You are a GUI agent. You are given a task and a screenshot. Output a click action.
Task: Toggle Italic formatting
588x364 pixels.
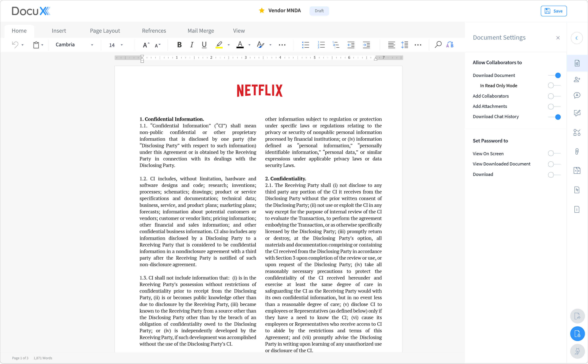[x=192, y=45]
